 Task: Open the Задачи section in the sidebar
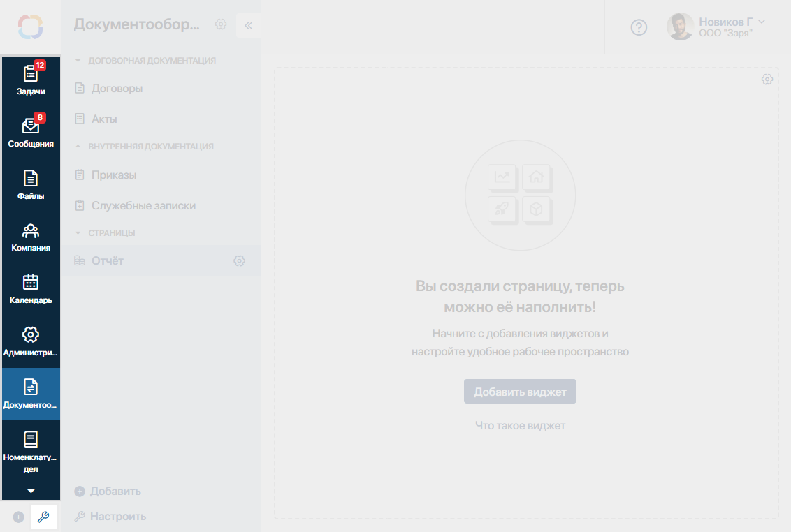click(31, 80)
